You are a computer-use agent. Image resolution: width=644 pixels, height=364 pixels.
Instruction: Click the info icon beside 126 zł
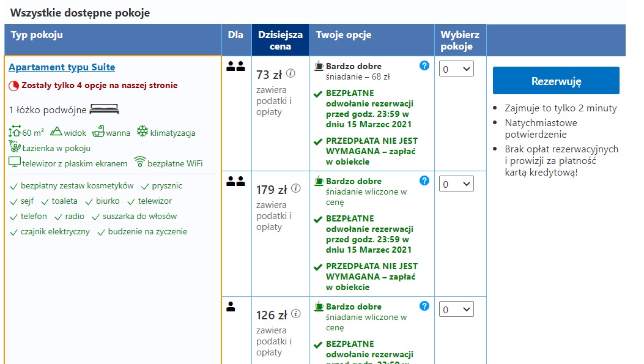(x=296, y=314)
